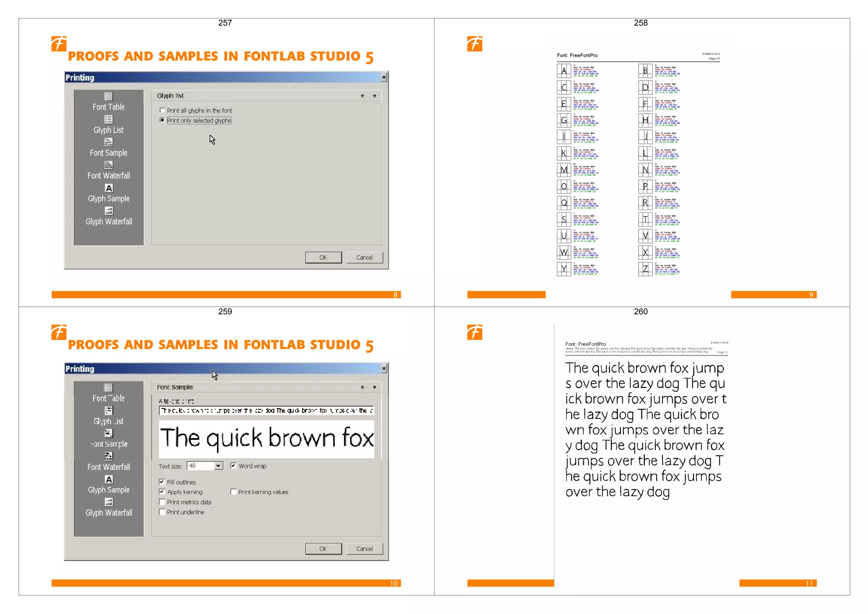The image size is (868, 614).
Task: Select Glyph Waterfall icon in Font Sample dialog
Action: pyautogui.click(x=108, y=502)
